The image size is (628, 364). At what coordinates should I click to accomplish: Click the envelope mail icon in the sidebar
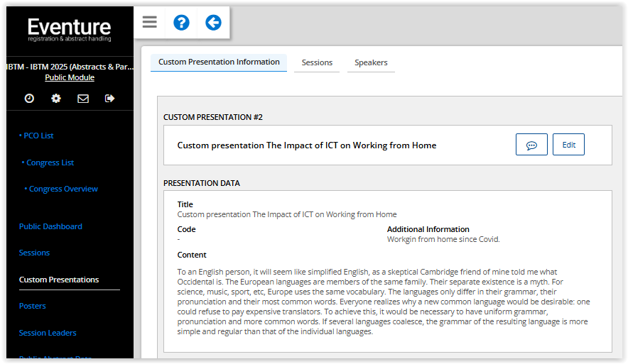(83, 99)
